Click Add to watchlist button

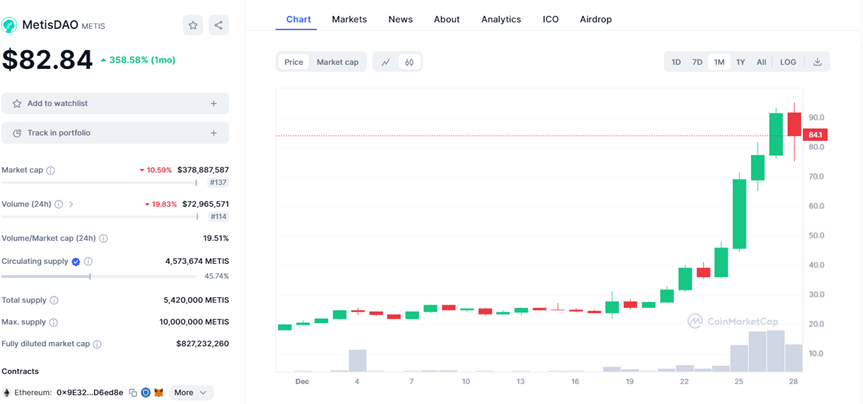pyautogui.click(x=115, y=103)
